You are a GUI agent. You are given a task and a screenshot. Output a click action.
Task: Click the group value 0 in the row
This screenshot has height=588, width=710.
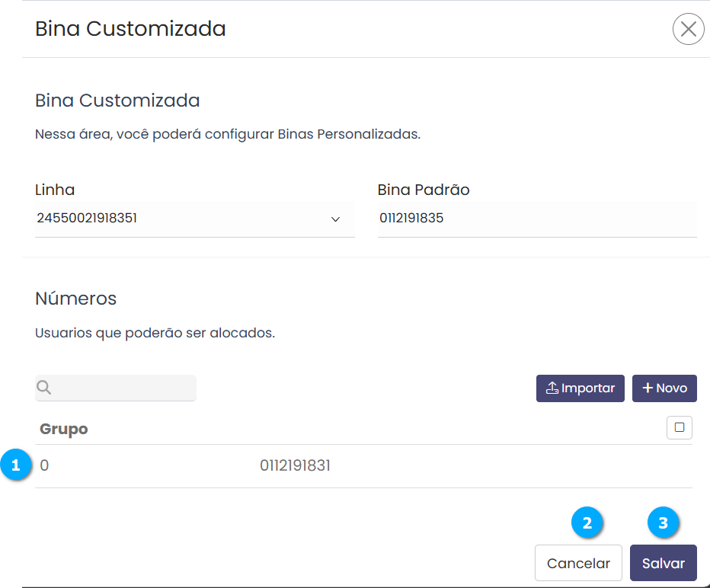click(x=44, y=465)
